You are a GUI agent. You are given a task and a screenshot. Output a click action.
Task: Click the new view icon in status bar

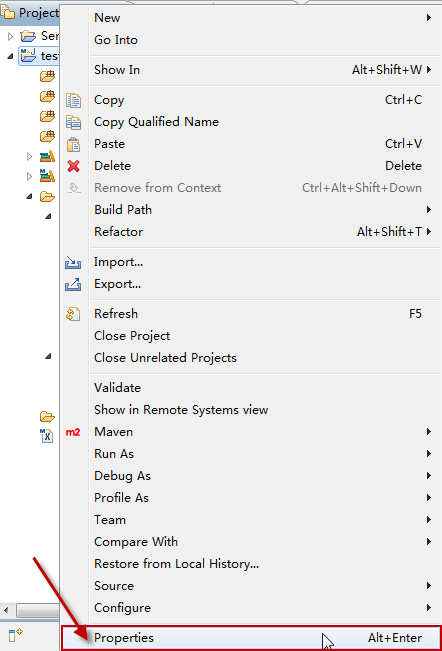click(15, 635)
